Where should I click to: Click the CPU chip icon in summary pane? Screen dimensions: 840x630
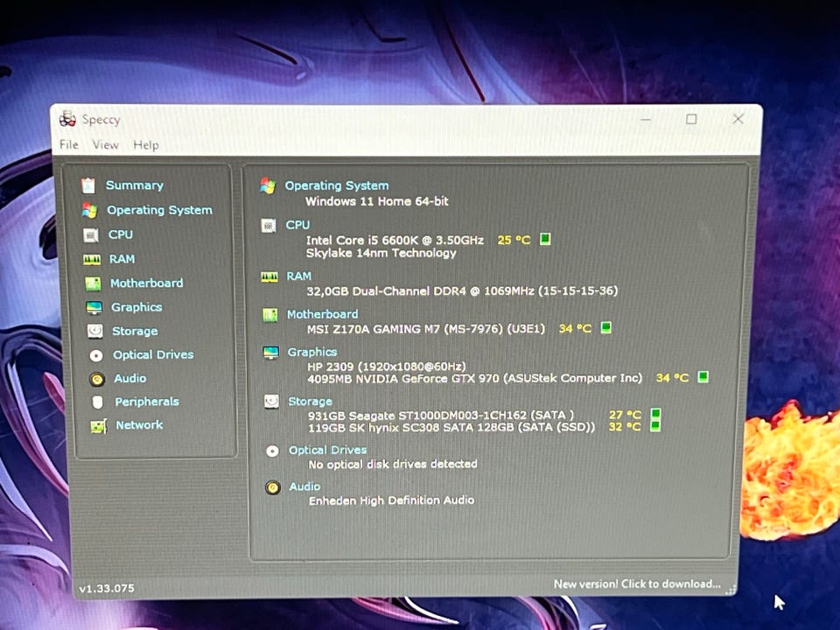[269, 226]
